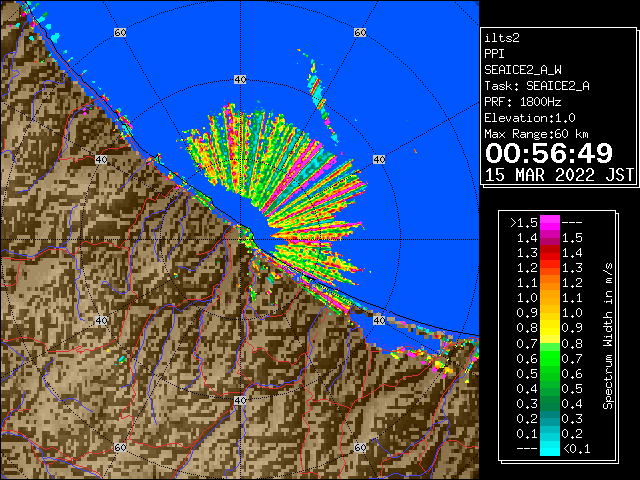The image size is (640, 480).
Task: Click the radar site at the center of the range rings
Action: pyautogui.click(x=240, y=240)
